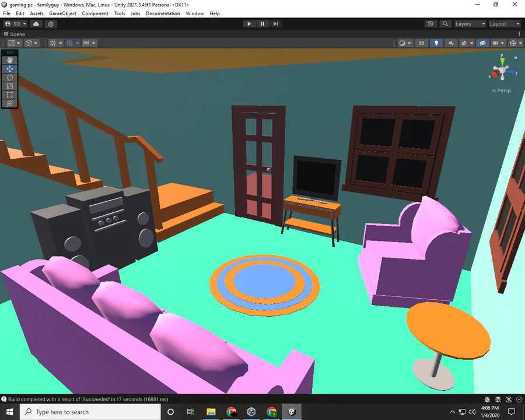
Task: Expand the shading draw mode dropdown arrow
Action: coord(409,43)
